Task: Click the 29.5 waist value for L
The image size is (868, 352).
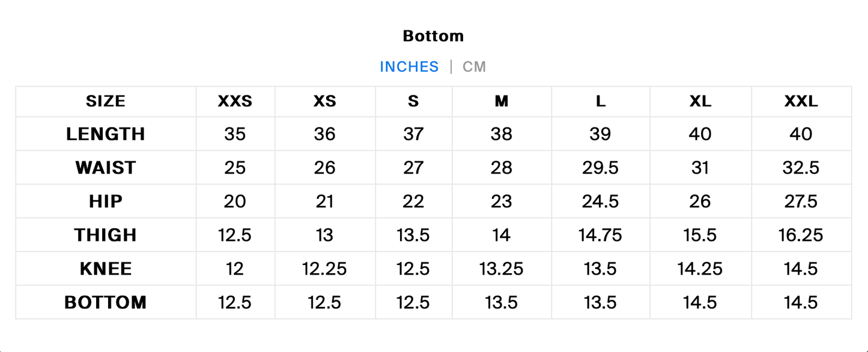Action: (x=601, y=168)
